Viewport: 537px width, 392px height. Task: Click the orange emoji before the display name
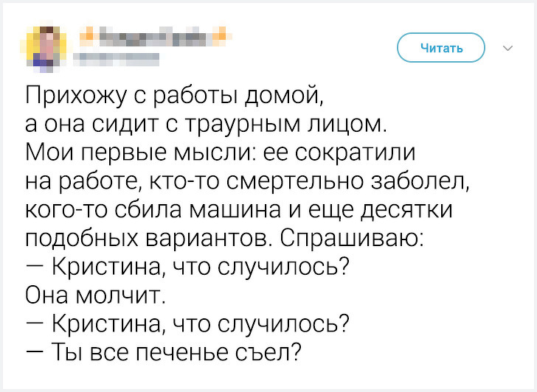89,37
